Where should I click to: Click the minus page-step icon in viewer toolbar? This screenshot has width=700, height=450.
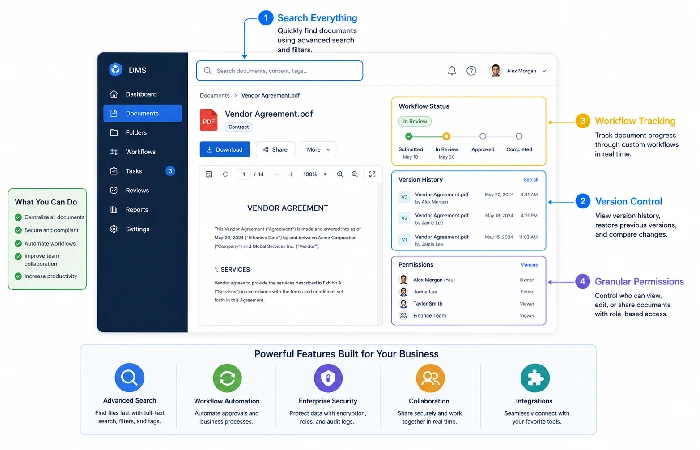pyautogui.click(x=276, y=174)
